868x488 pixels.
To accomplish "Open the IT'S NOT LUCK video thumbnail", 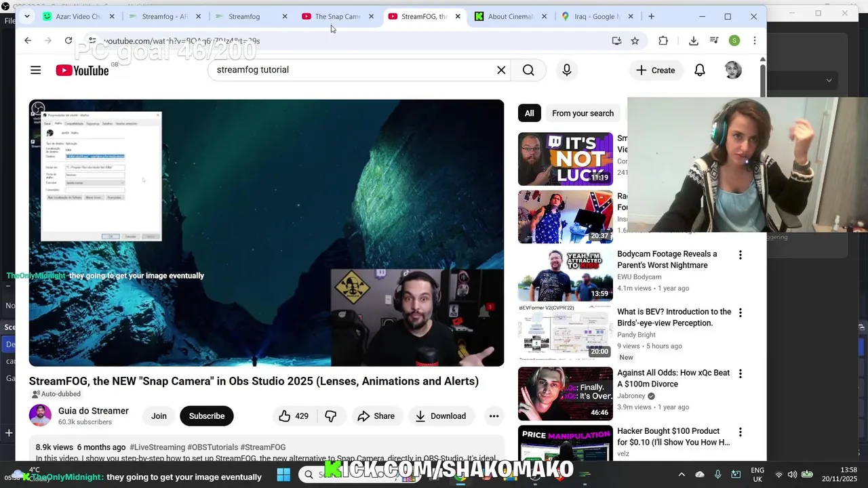I will 566,159.
